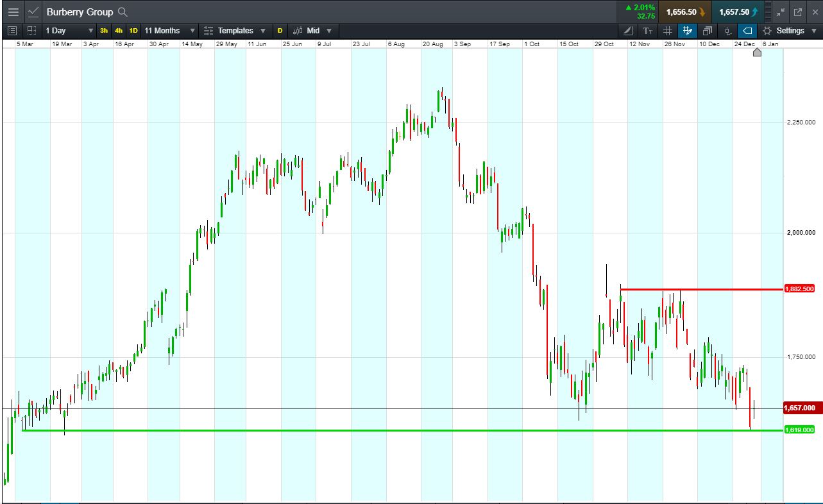Viewport: 823px width, 504px height.
Task: Select the drawing tools triangle icon
Action: [627, 30]
